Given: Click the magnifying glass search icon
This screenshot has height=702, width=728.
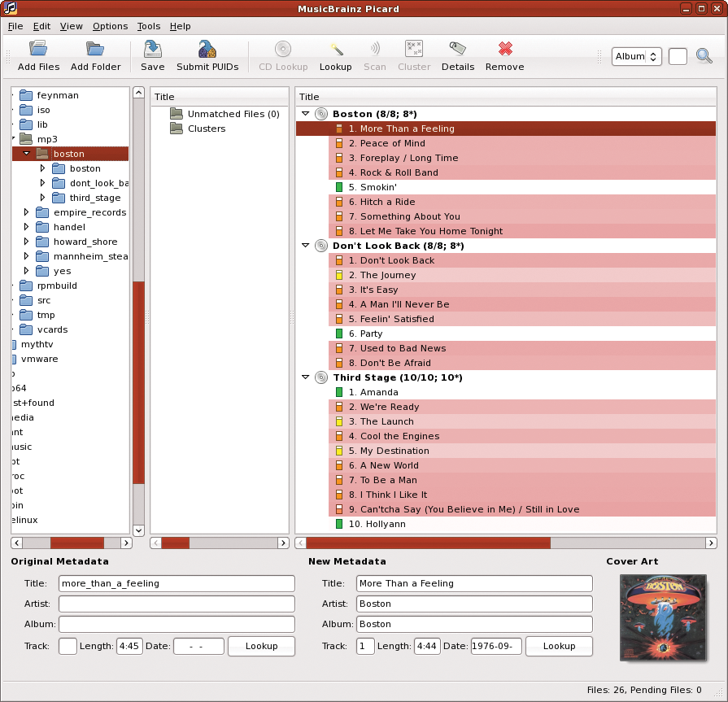Looking at the screenshot, I should pyautogui.click(x=704, y=56).
